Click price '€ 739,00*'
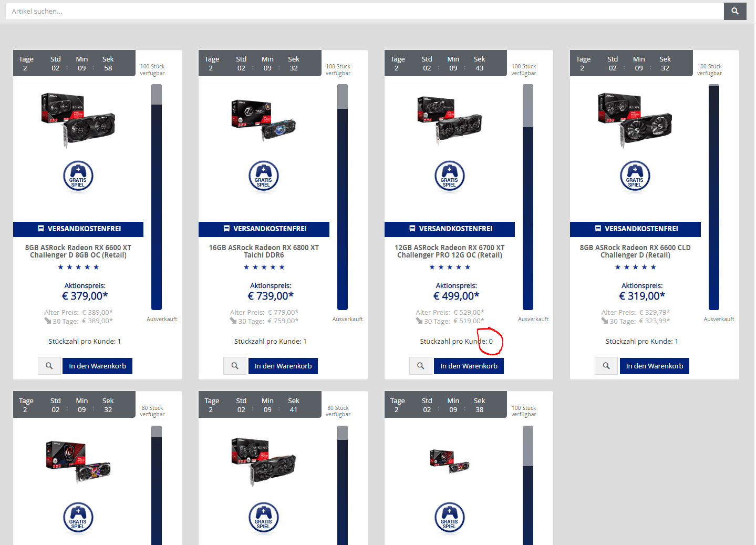 click(271, 296)
